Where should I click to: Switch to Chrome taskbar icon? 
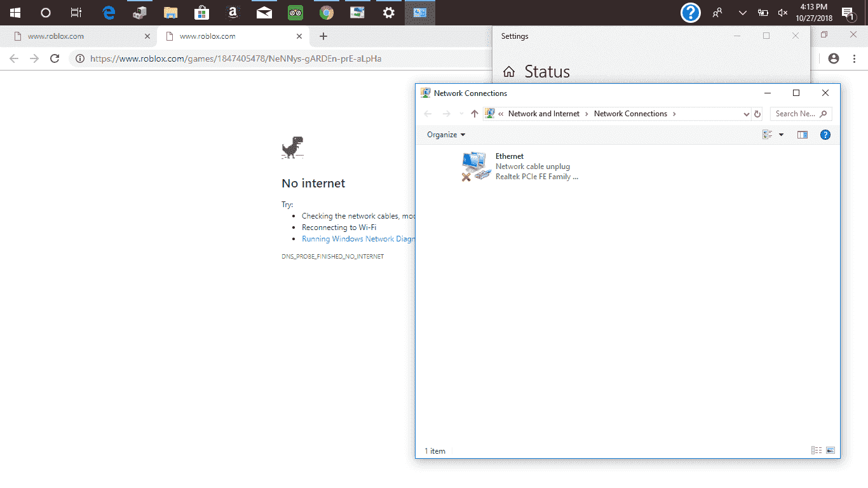[x=327, y=12]
